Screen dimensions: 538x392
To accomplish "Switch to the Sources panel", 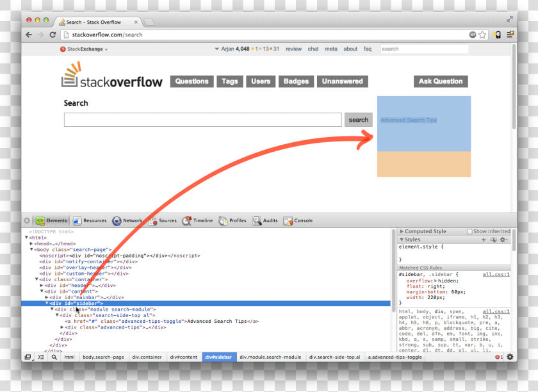I will click(x=163, y=221).
